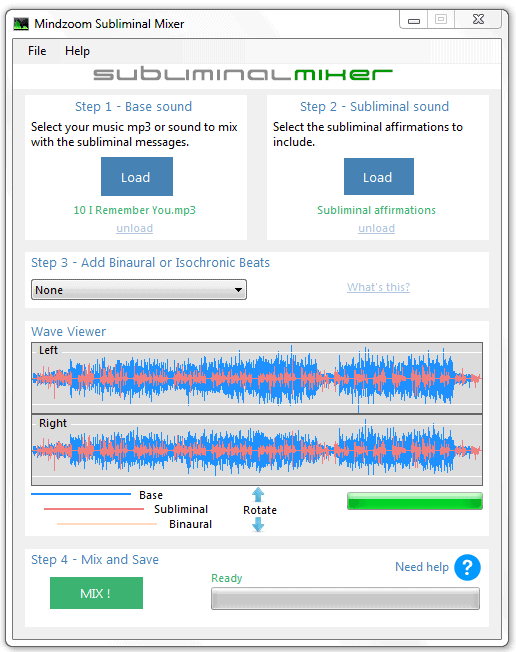
Task: Click the 'Subliminal' legend label
Action: [x=181, y=509]
